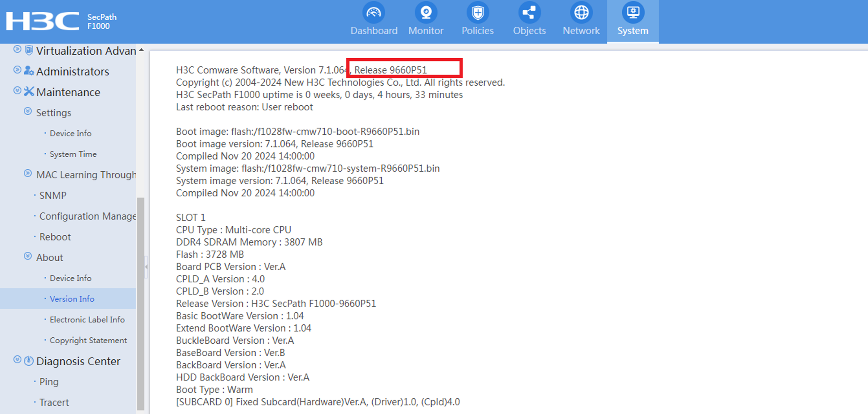The width and height of the screenshot is (868, 414).
Task: Switch to the Objects tab label
Action: (x=529, y=30)
